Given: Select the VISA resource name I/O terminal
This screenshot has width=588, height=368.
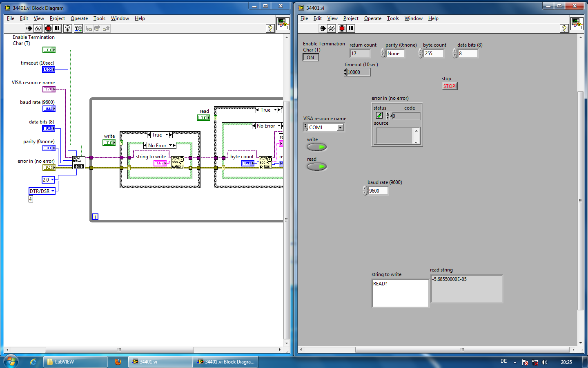Looking at the screenshot, I should (x=49, y=89).
